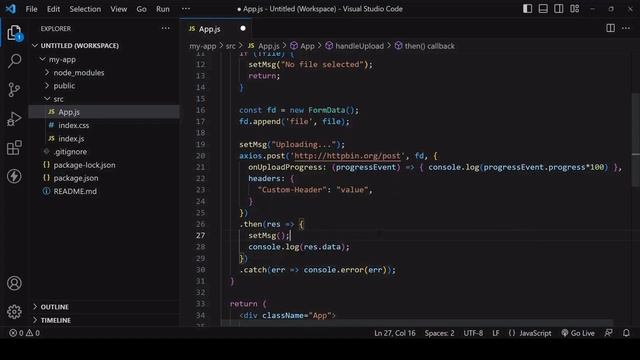Viewport: 640px width, 360px height.
Task: Open package-lock.json file
Action: [x=84, y=165]
